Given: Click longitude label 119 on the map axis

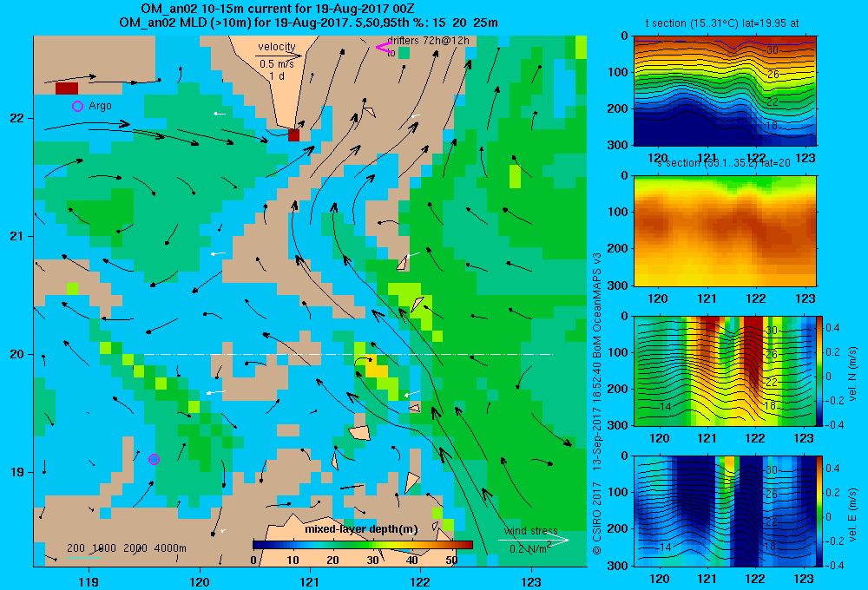Looking at the screenshot, I should (x=89, y=582).
